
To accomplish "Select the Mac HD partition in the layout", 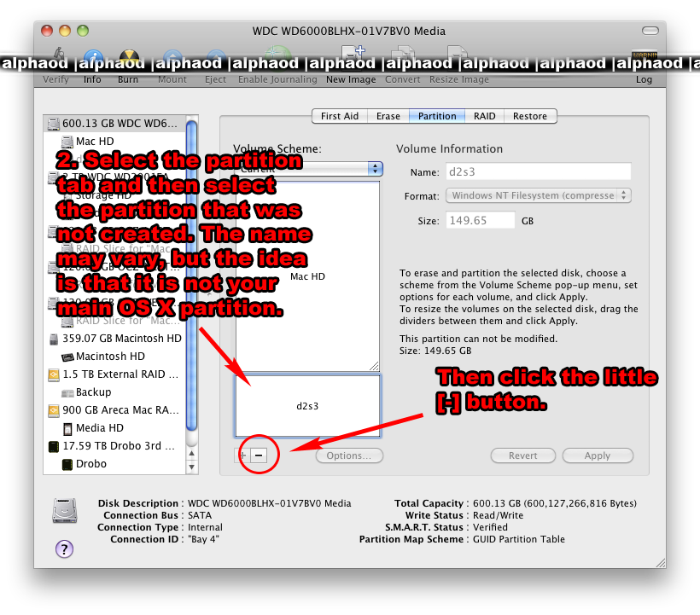I will pyautogui.click(x=307, y=276).
